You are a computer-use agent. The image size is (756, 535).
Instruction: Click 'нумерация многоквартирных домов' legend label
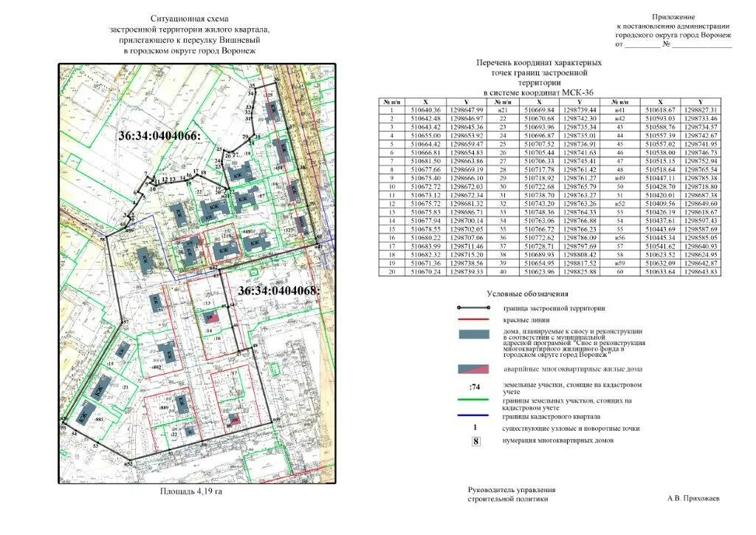[558, 440]
